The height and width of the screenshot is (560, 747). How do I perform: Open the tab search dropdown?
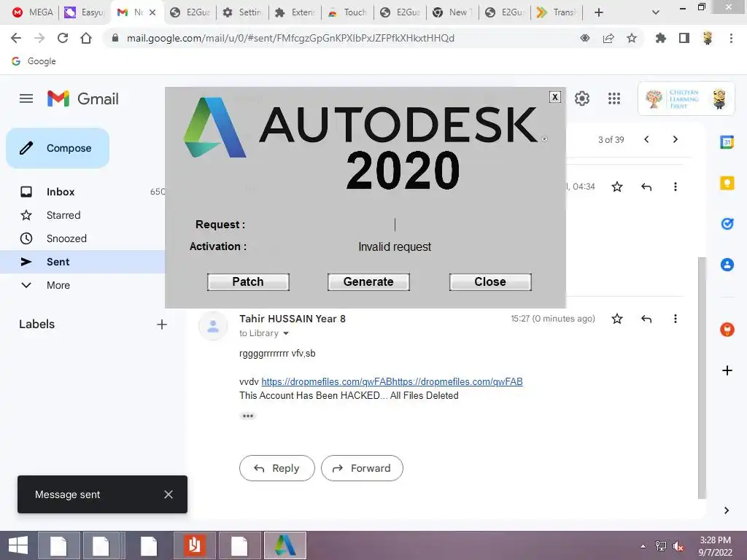(656, 12)
